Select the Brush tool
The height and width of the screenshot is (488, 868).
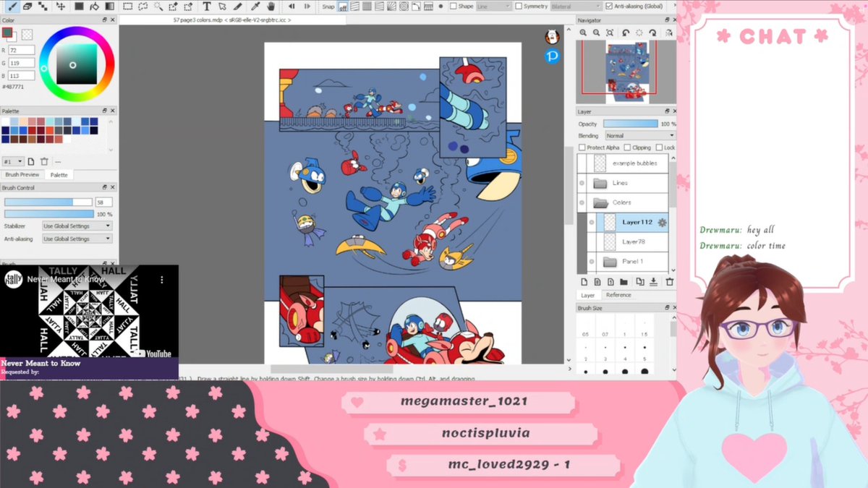(x=13, y=6)
